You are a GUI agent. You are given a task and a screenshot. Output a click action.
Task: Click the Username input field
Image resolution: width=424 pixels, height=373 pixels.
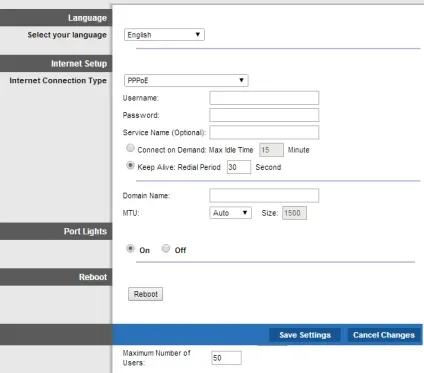(x=264, y=98)
